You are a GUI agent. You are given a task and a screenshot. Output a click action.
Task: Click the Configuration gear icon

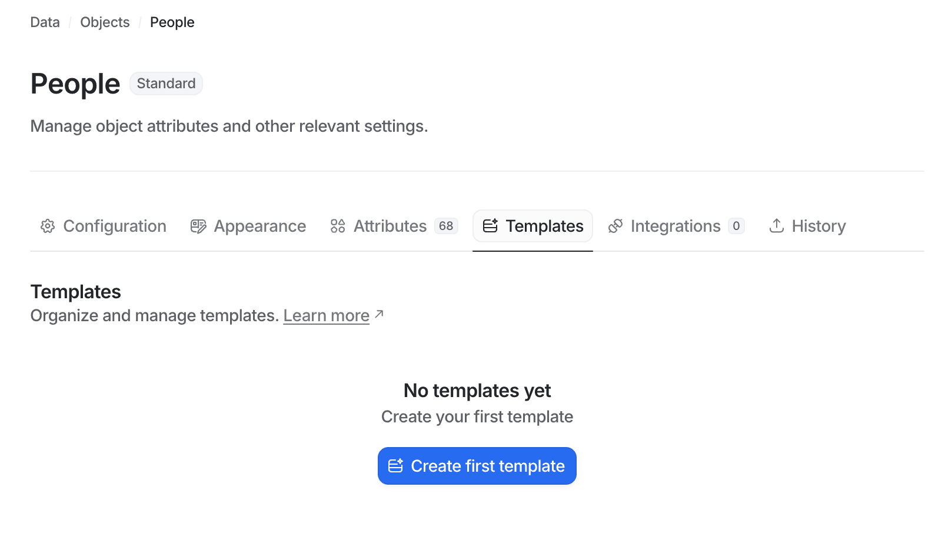coord(48,226)
